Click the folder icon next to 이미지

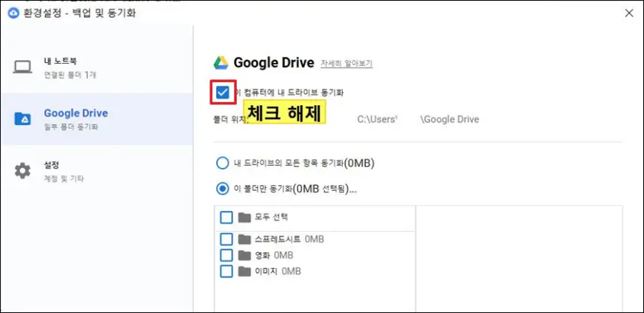coord(245,272)
